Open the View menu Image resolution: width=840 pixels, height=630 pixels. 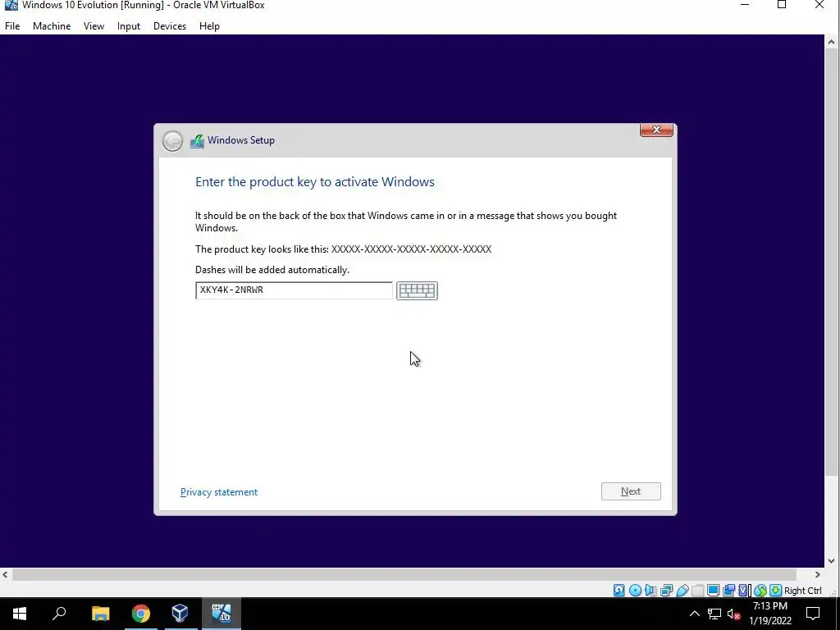(94, 26)
